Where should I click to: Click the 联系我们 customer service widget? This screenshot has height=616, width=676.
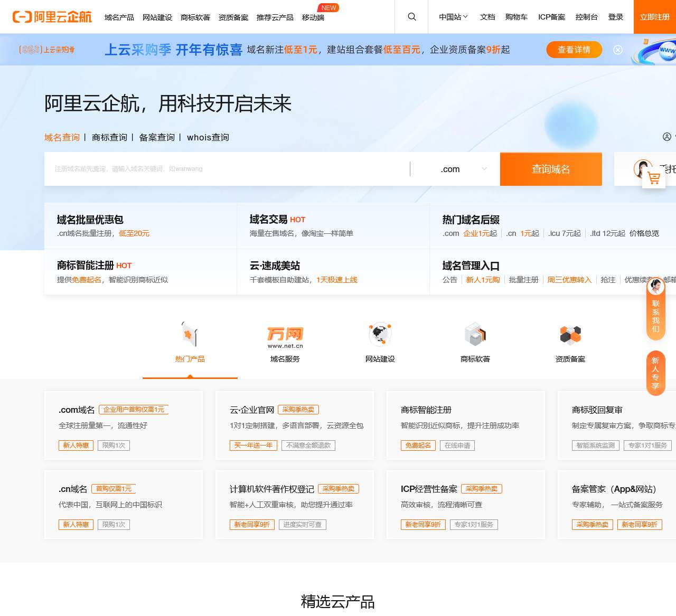coord(656,308)
